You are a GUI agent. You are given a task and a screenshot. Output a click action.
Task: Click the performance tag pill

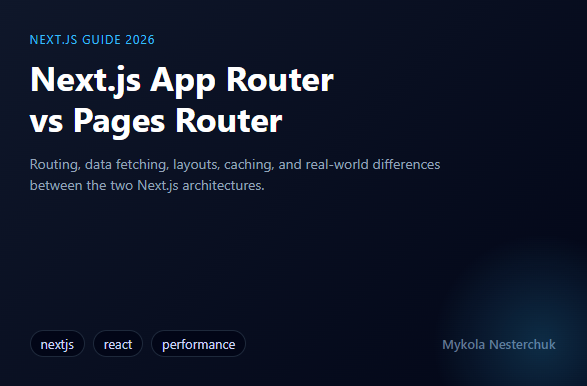(x=198, y=344)
